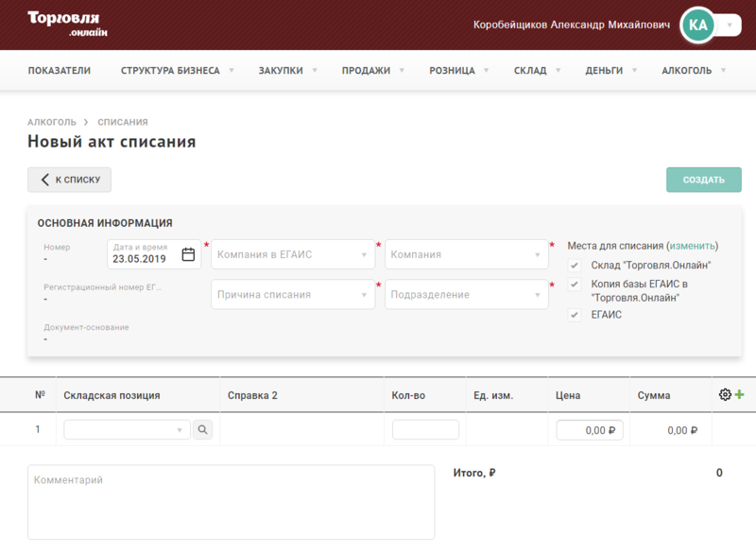Toggle Склад "Торговля.Онлайн" checkbox

575,266
